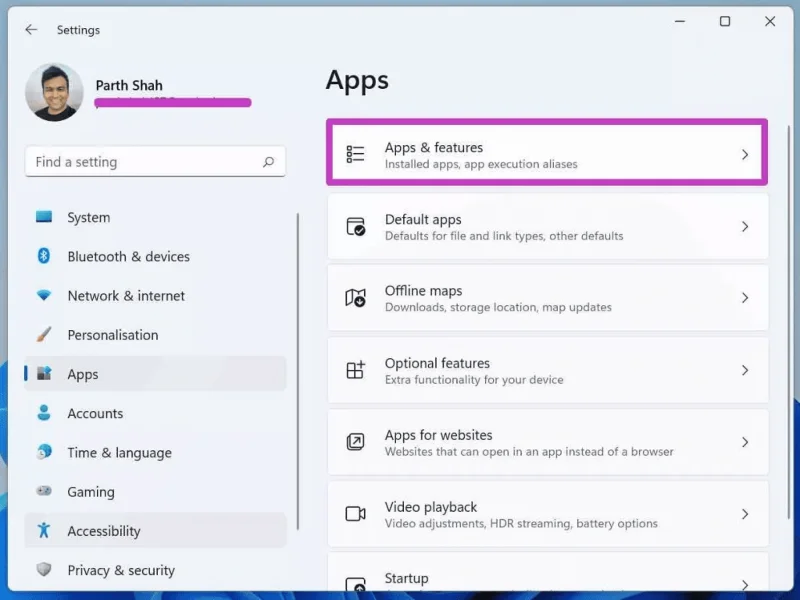The height and width of the screenshot is (600, 800).
Task: Click the Accessibility figure icon
Action: coord(44,530)
